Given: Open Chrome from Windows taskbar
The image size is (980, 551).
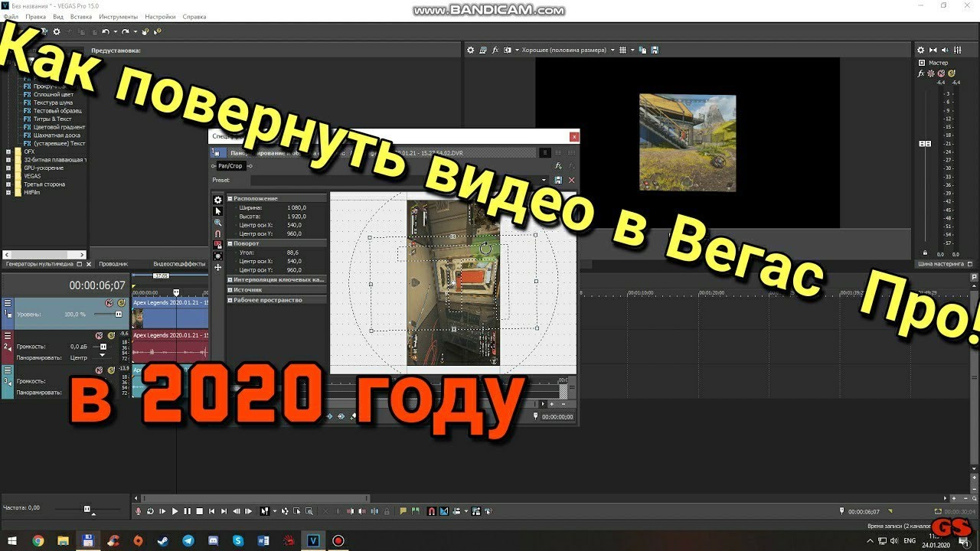Looking at the screenshot, I should pos(38,540).
